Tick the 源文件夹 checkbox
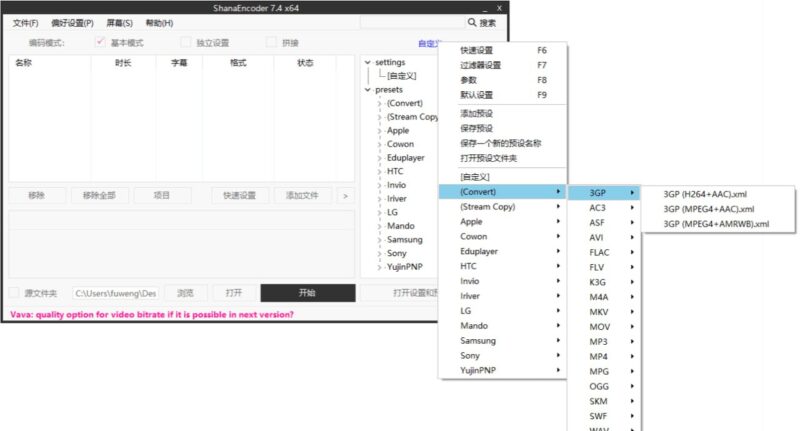Screen dimensions: 800x431 [14, 293]
